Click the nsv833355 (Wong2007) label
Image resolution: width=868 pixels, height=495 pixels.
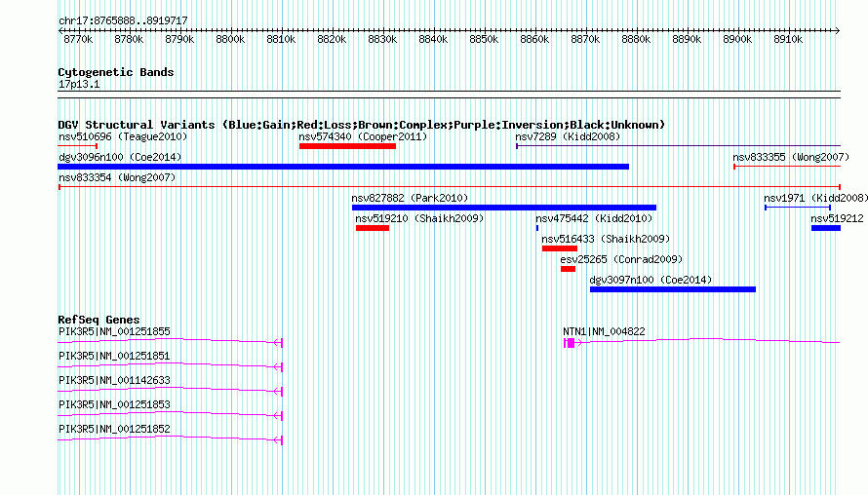click(791, 157)
